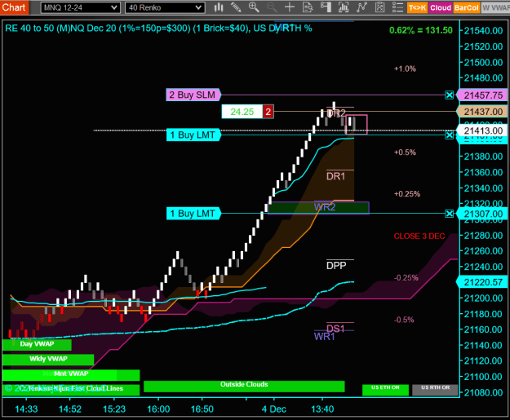
Task: Click the +1.0% level label
Action: pyautogui.click(x=405, y=69)
